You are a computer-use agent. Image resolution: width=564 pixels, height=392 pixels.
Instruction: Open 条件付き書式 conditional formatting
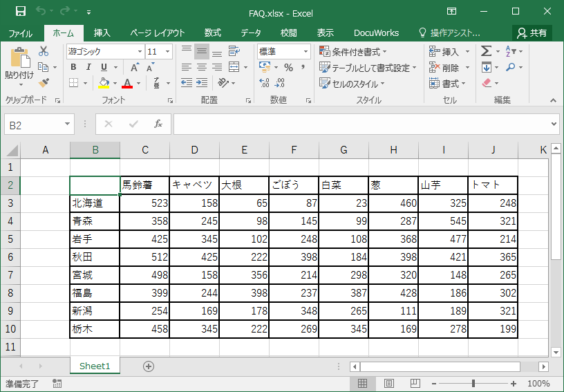353,52
